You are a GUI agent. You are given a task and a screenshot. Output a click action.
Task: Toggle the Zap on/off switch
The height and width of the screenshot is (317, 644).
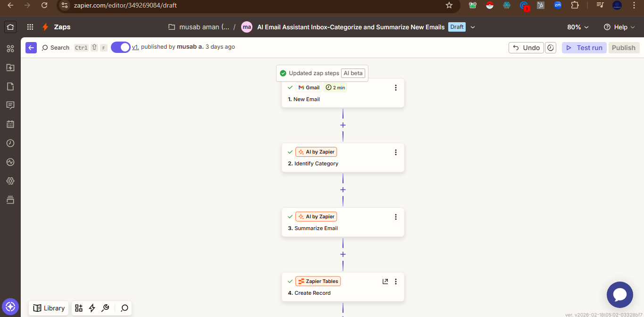click(x=121, y=47)
